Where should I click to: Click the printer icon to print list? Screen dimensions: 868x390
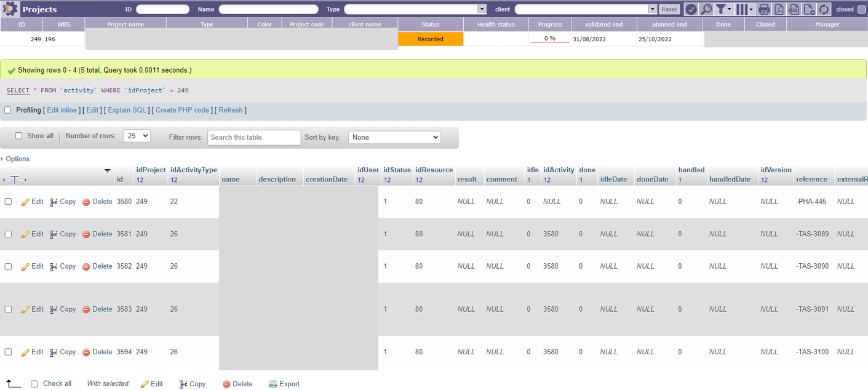coord(764,9)
